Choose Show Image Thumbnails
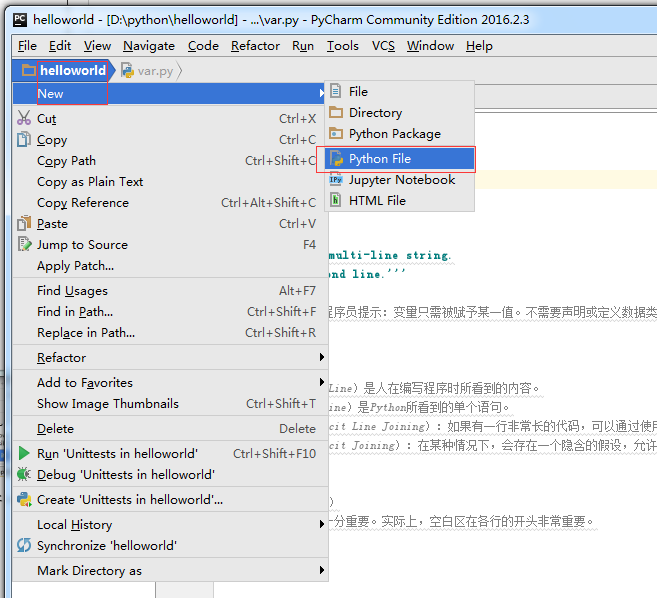 (x=170, y=403)
